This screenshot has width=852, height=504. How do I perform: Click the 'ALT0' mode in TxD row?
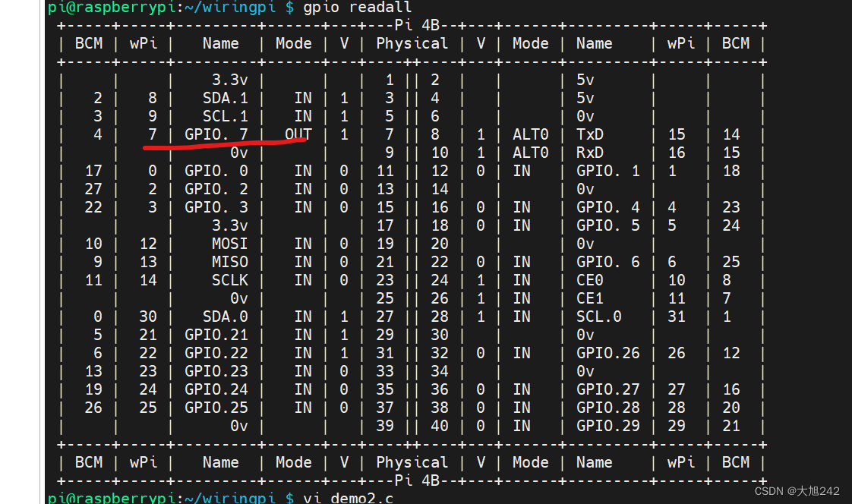[530, 134]
